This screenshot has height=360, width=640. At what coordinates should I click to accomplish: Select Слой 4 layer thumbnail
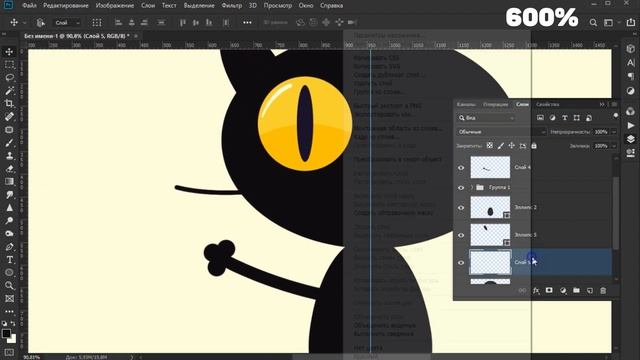click(490, 167)
